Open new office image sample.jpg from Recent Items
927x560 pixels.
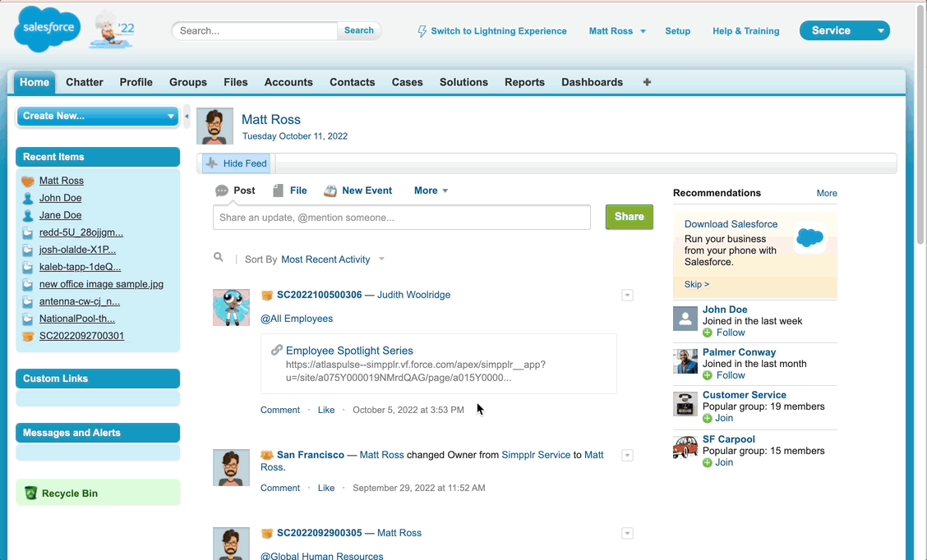point(101,284)
